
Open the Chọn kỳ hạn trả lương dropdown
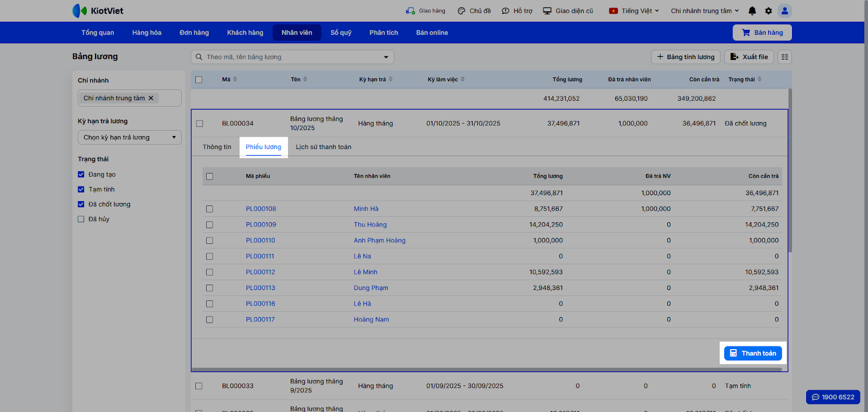tap(129, 138)
